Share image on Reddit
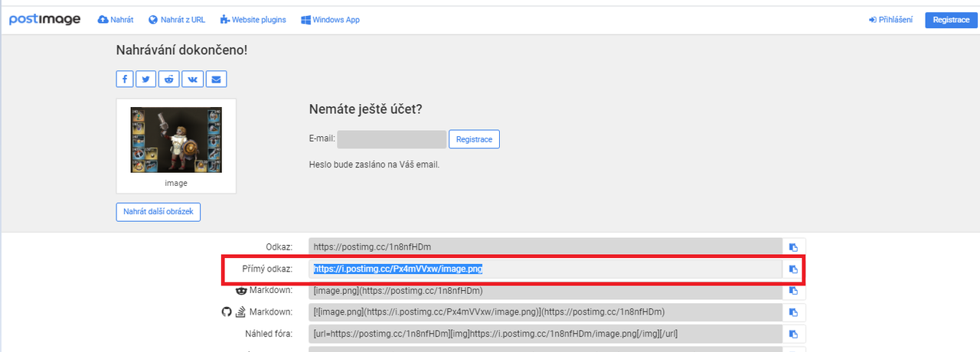This screenshot has width=980, height=352. point(168,79)
